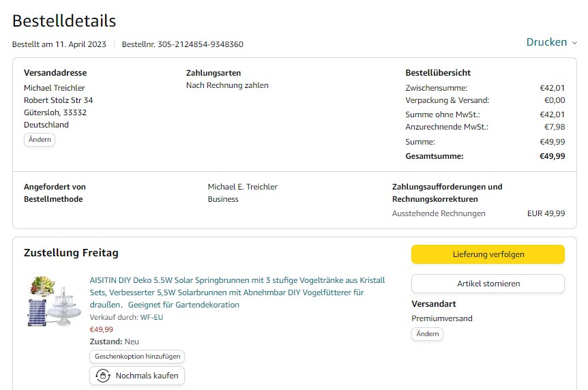Track delivery with Lieferung verfolgen
Viewport: 588px width, 390px height.
(488, 254)
